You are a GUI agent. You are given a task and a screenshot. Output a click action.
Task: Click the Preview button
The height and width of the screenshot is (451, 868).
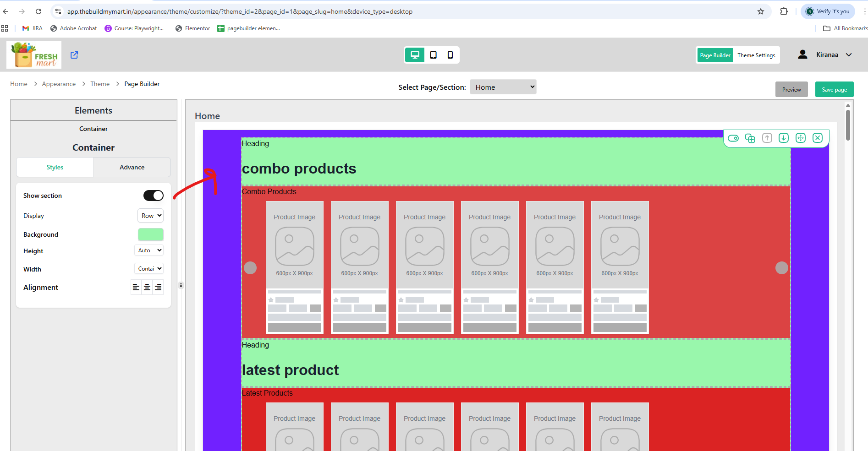[x=791, y=89]
